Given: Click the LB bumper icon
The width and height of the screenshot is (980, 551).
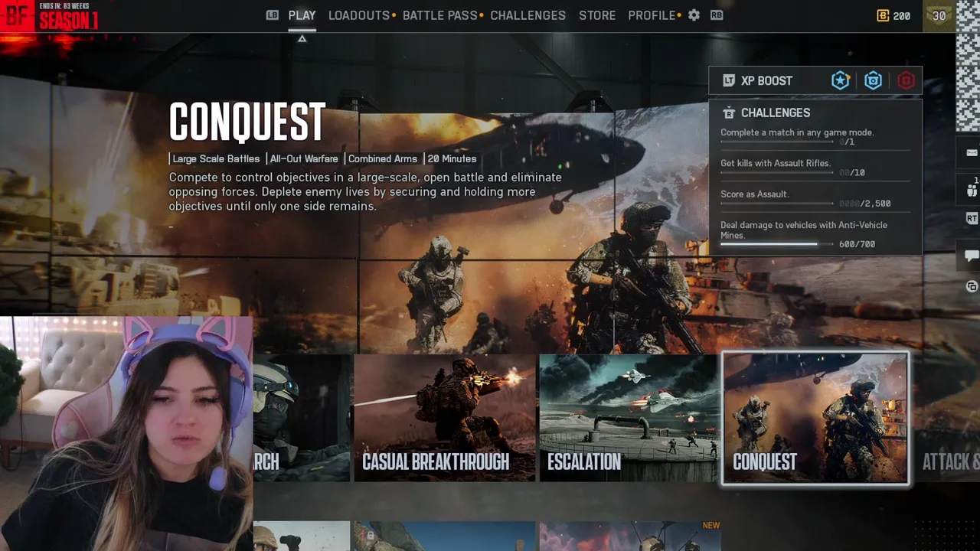Looking at the screenshot, I should point(273,15).
